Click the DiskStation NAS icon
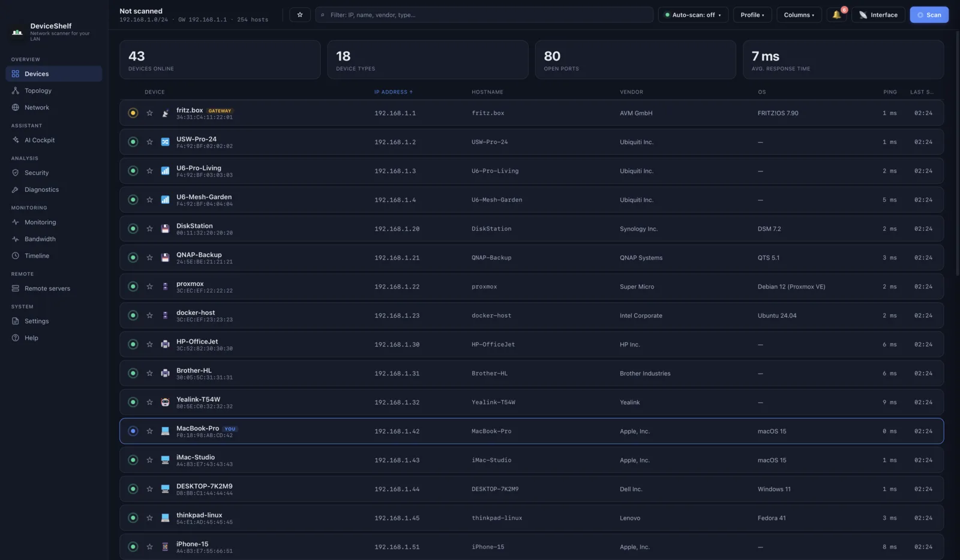960x560 pixels. [165, 229]
